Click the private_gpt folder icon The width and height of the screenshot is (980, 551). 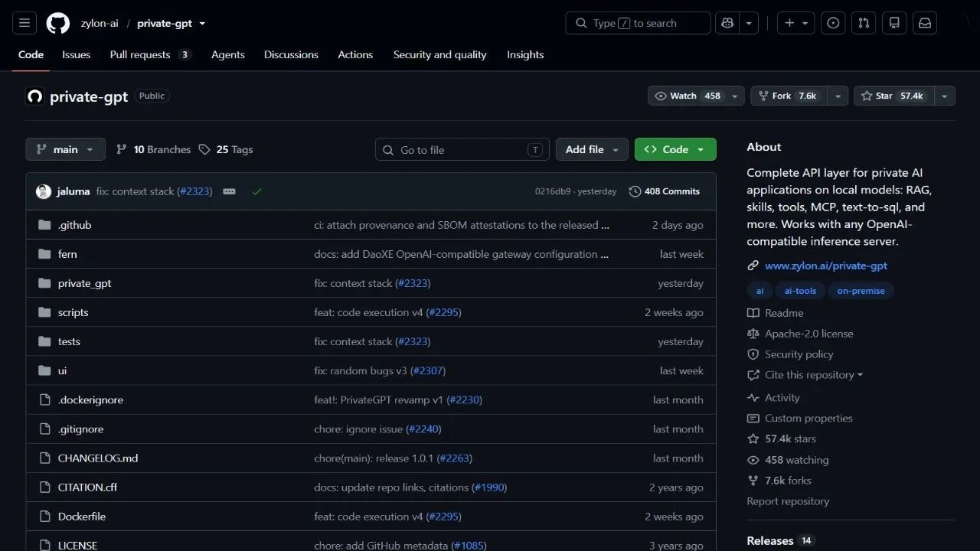pyautogui.click(x=44, y=283)
